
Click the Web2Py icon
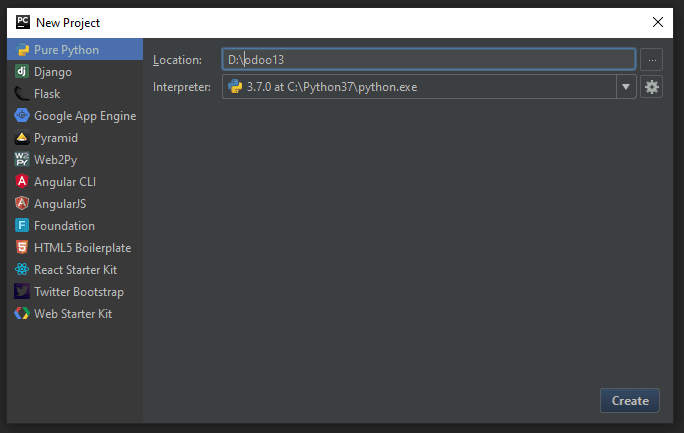[22, 160]
